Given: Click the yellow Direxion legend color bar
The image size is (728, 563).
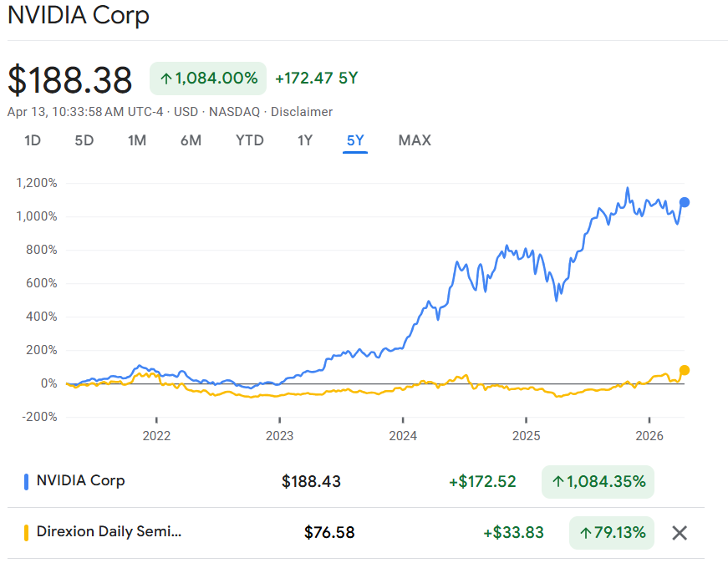Looking at the screenshot, I should click(27, 533).
